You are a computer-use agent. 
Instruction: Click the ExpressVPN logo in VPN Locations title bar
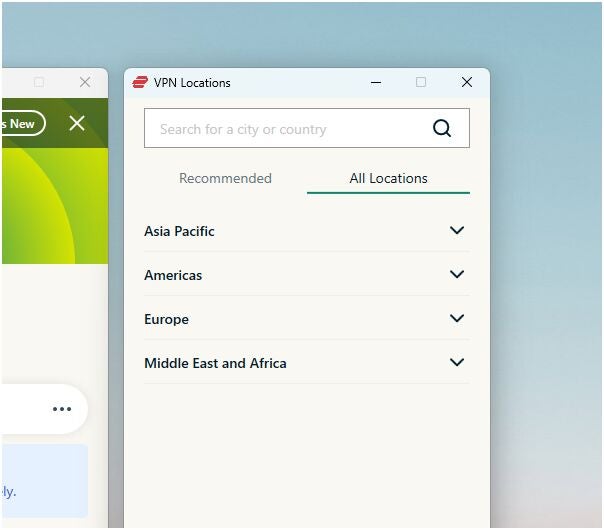140,82
